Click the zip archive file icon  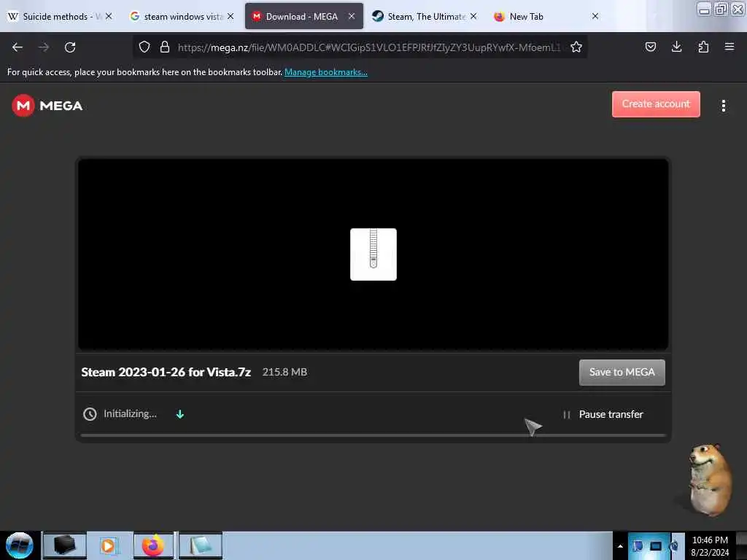pos(373,254)
